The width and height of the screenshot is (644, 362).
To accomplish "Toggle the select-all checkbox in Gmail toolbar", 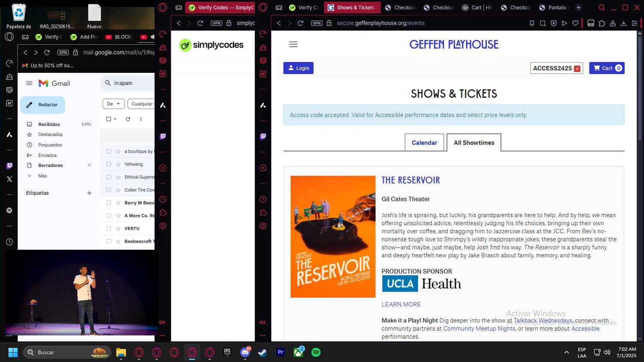I will tap(109, 119).
